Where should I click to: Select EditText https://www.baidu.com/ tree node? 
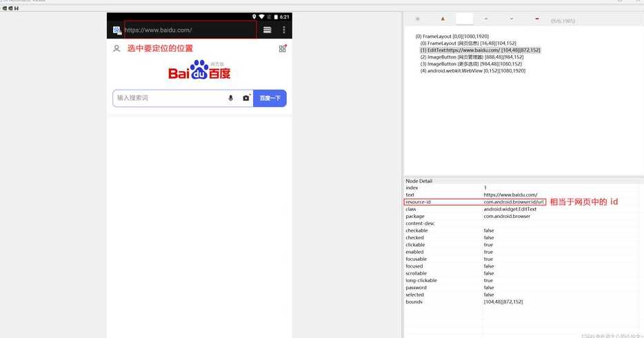(480, 50)
